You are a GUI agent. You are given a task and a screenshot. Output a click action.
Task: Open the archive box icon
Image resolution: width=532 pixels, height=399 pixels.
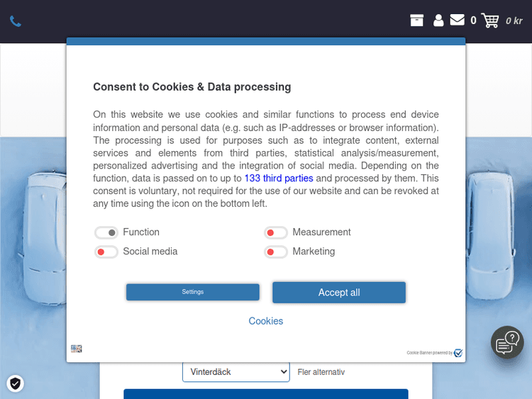tap(417, 21)
